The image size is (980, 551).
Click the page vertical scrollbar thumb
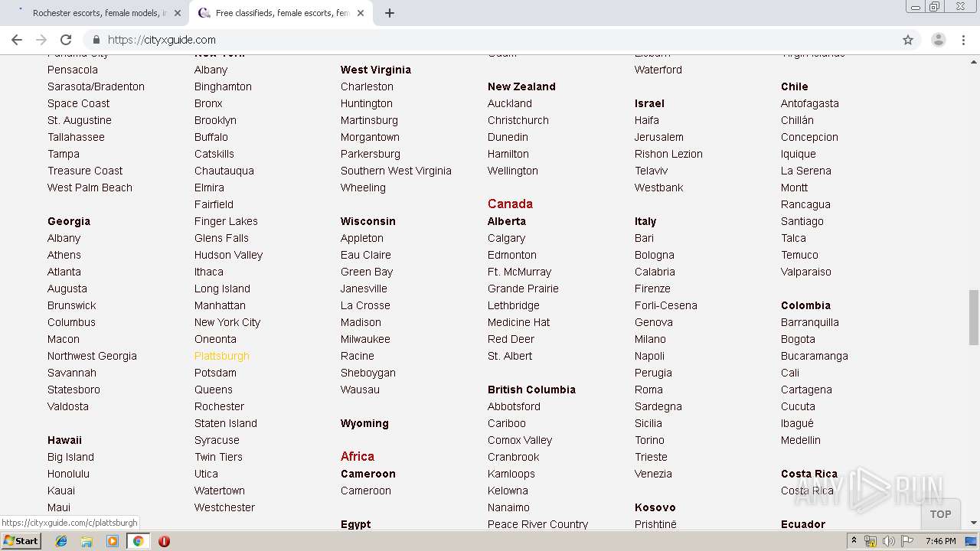coord(973,317)
